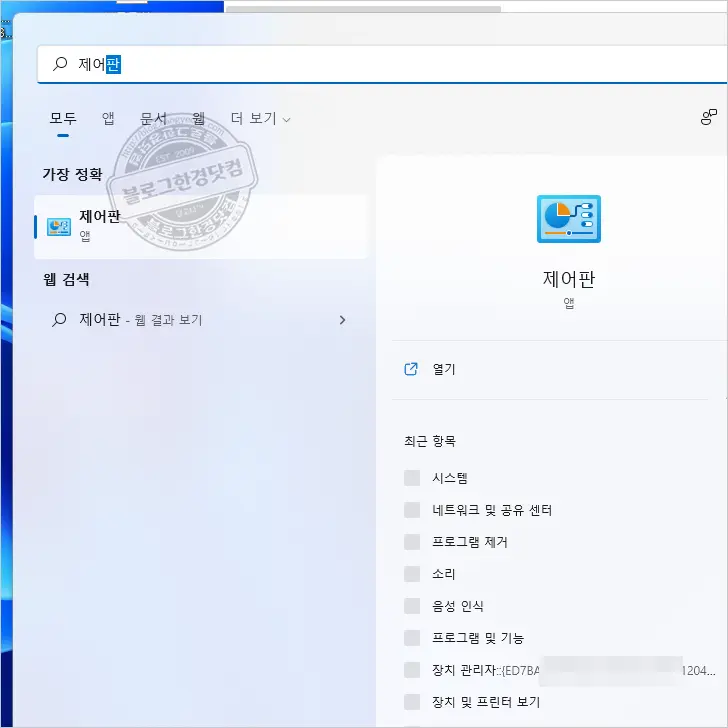Click the 제어판 icon in best match row
728x728 pixels.
click(59, 227)
